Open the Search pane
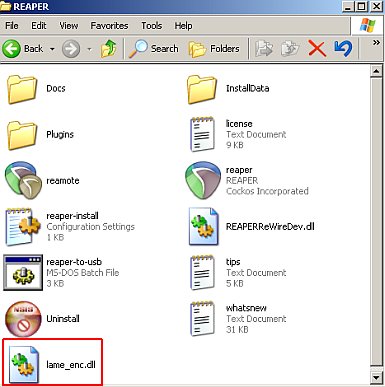 point(153,49)
